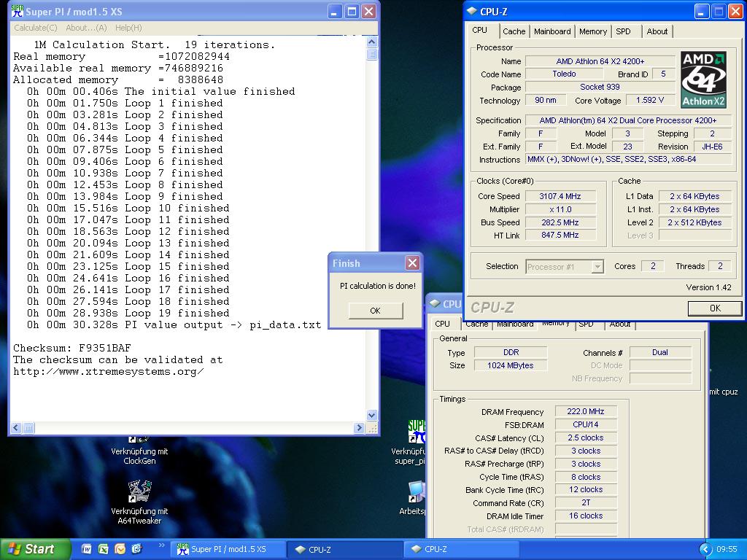This screenshot has width=747, height=560.
Task: Switch to Mainboard tab in front CPU-Z
Action: [552, 31]
